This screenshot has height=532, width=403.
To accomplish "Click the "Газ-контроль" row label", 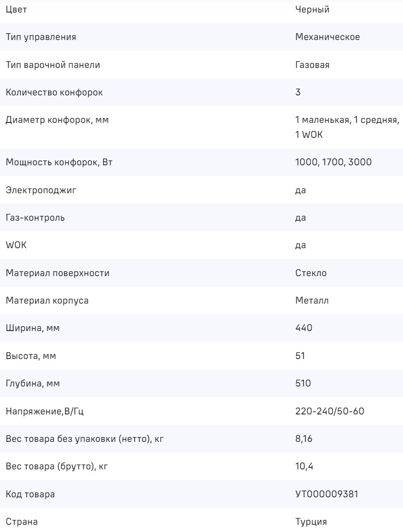I will 36,217.
